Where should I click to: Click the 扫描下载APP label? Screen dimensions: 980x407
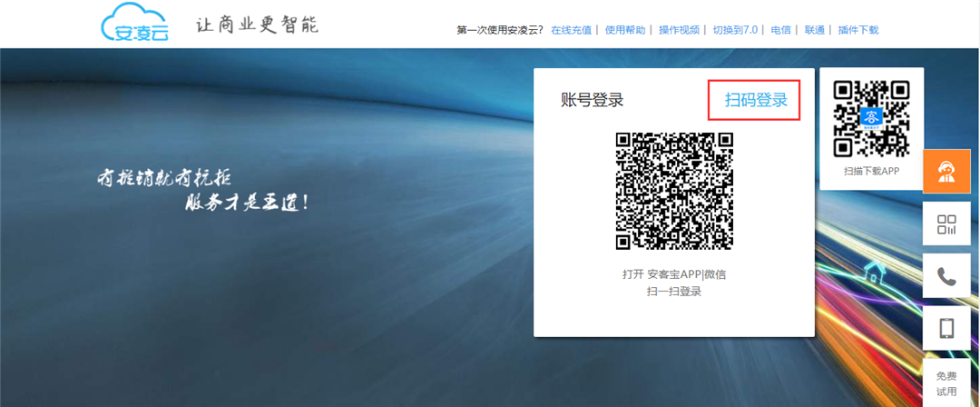click(x=871, y=171)
